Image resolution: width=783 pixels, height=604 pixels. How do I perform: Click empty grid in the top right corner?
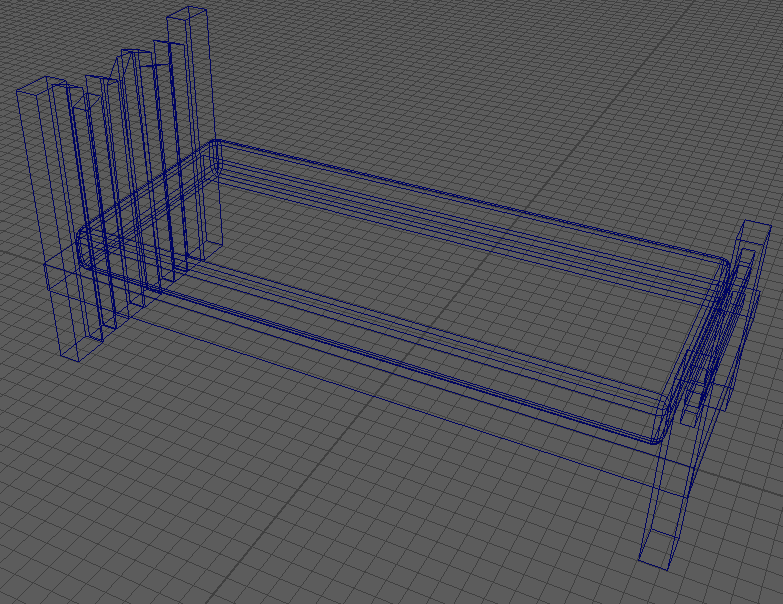(700, 60)
